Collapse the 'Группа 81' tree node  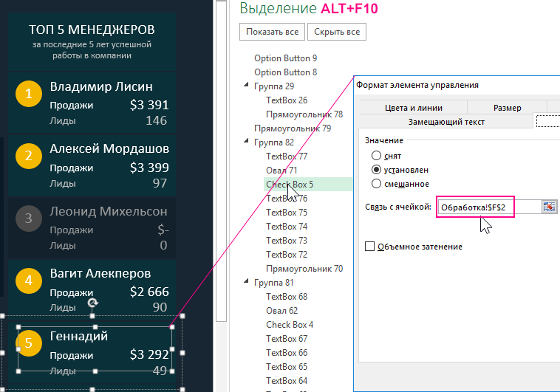coord(246,283)
